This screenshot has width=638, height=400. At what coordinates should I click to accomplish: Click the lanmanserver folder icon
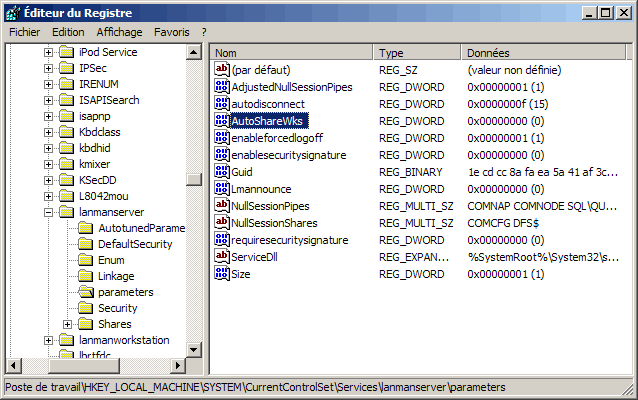[x=66, y=212]
